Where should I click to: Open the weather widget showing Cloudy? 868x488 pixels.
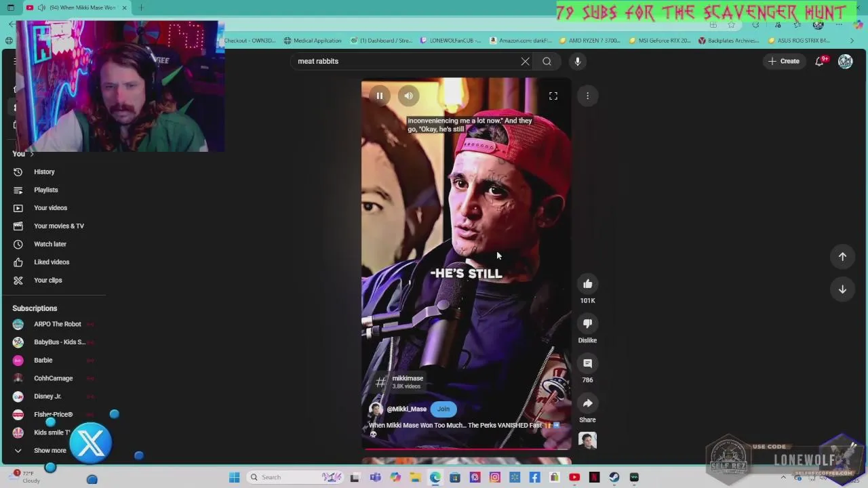(26, 476)
